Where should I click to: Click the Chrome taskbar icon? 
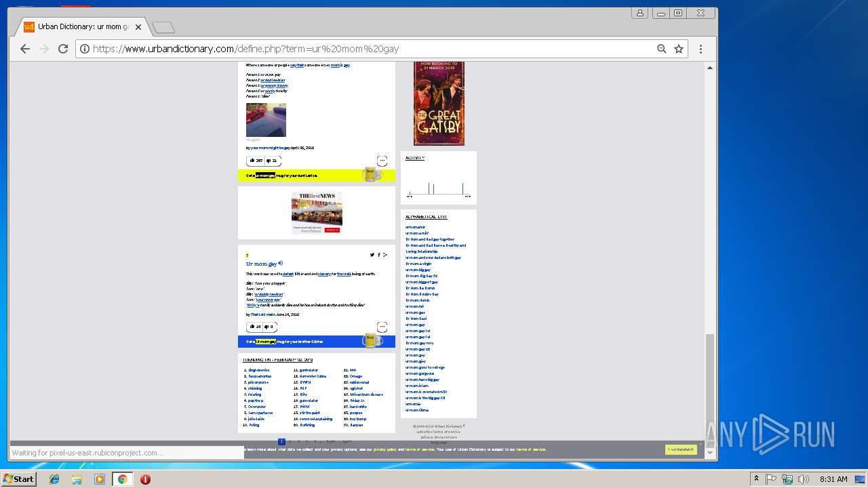[x=122, y=479]
